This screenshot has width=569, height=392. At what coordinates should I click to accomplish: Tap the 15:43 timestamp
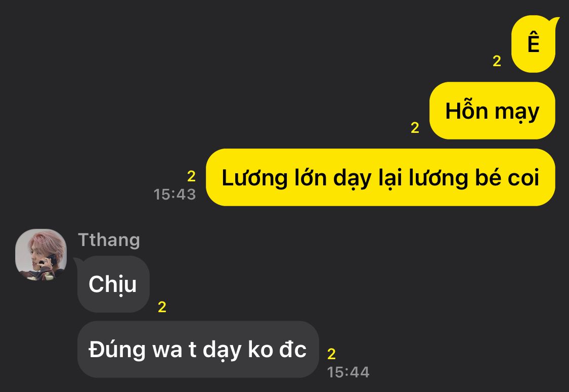174,194
